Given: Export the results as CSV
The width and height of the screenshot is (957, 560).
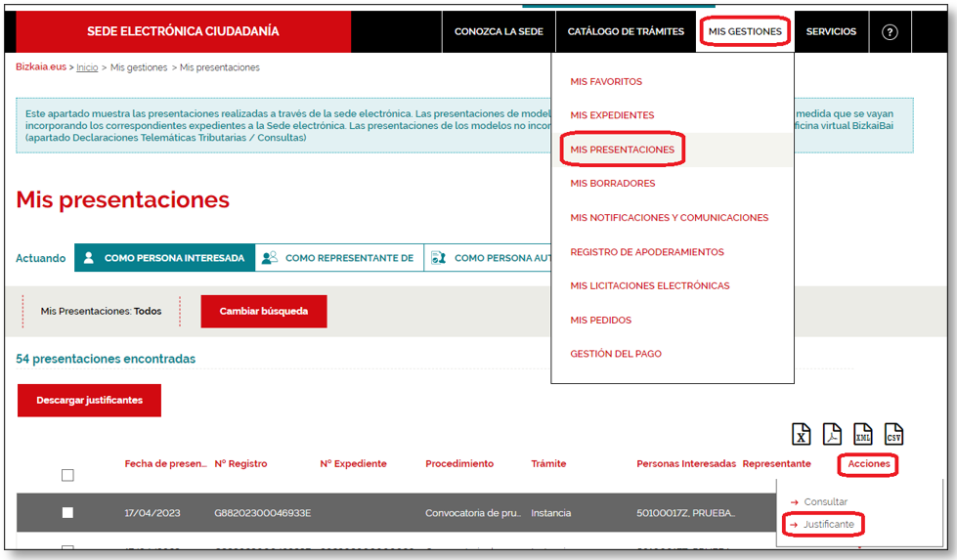Looking at the screenshot, I should tap(893, 434).
